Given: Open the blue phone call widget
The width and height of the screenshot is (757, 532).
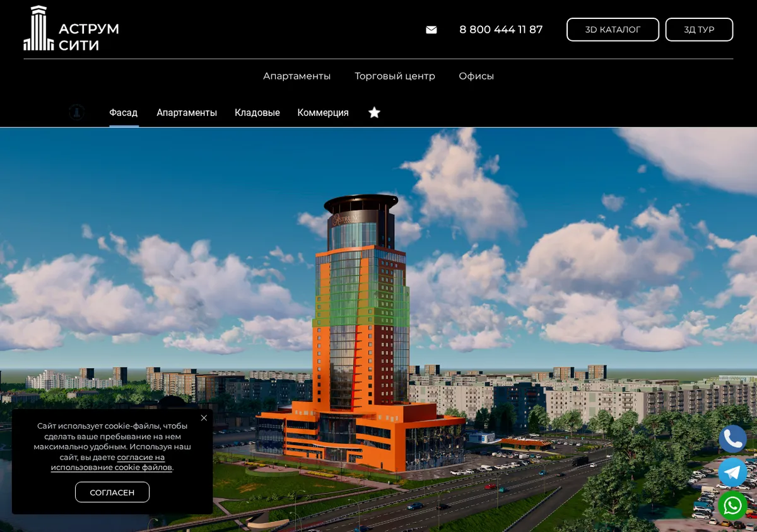Looking at the screenshot, I should (732, 439).
